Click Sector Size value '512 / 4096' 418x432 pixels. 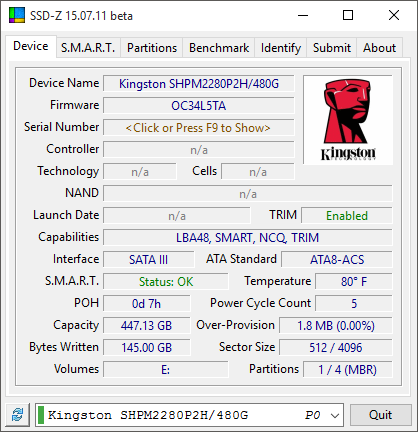pyautogui.click(x=336, y=348)
